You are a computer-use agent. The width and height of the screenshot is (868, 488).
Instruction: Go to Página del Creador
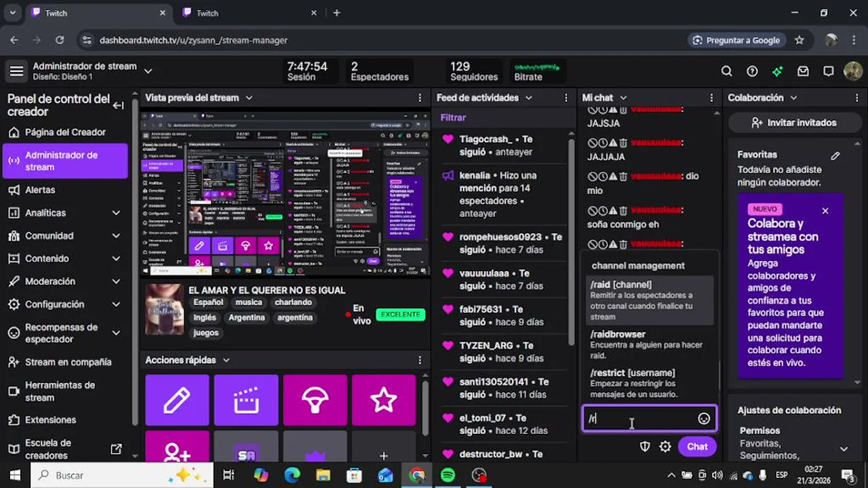66,132
